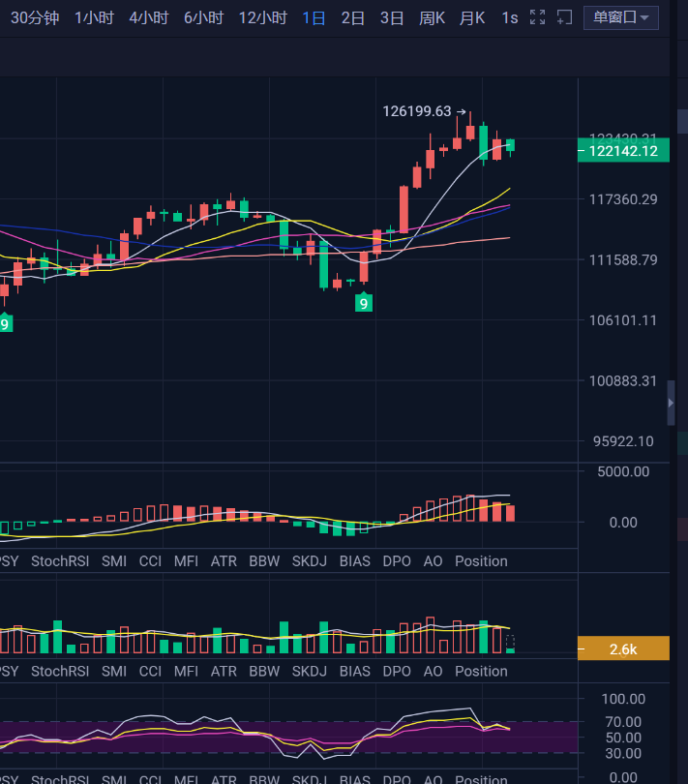The height and width of the screenshot is (784, 688).
Task: Choose the 4小时 chart interval
Action: pos(148,17)
